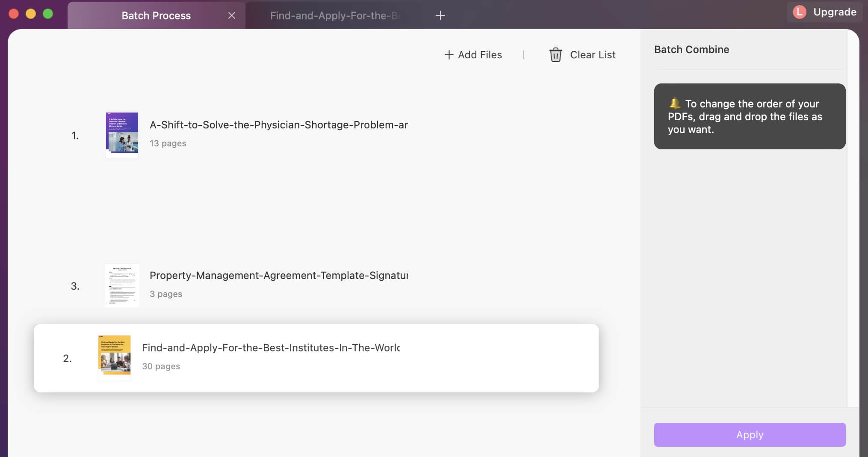Switch to the Find-and-Apply-For-the-B tab
Screen dimensions: 868x457
coord(335,15)
